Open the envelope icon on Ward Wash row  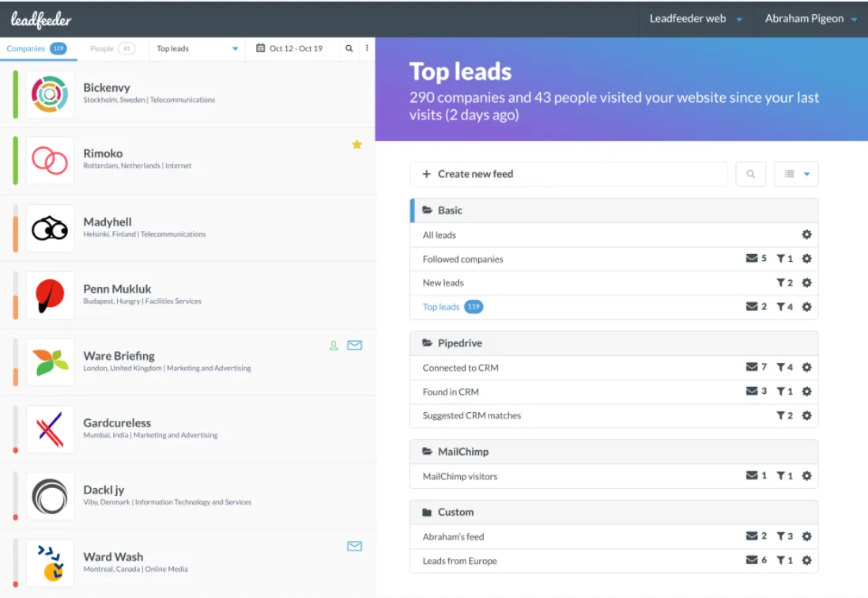click(x=354, y=546)
